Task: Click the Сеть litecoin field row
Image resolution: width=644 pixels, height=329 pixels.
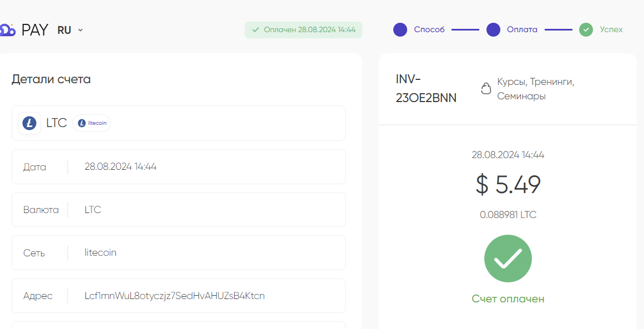Action: pyautogui.click(x=179, y=252)
